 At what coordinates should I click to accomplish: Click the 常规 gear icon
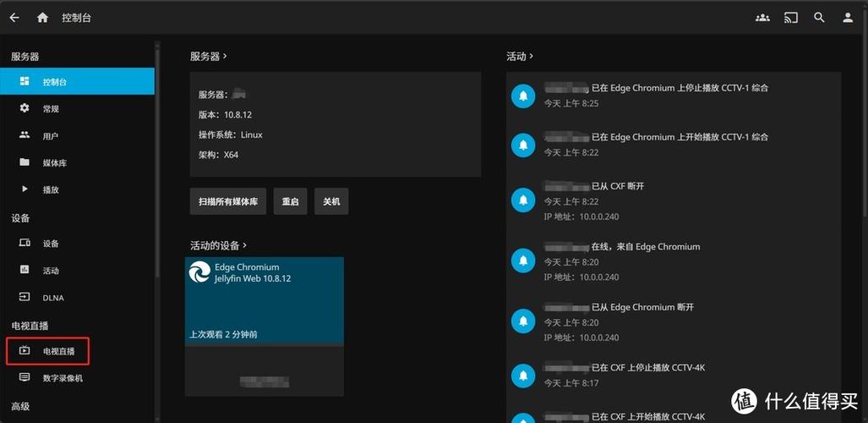(25, 108)
